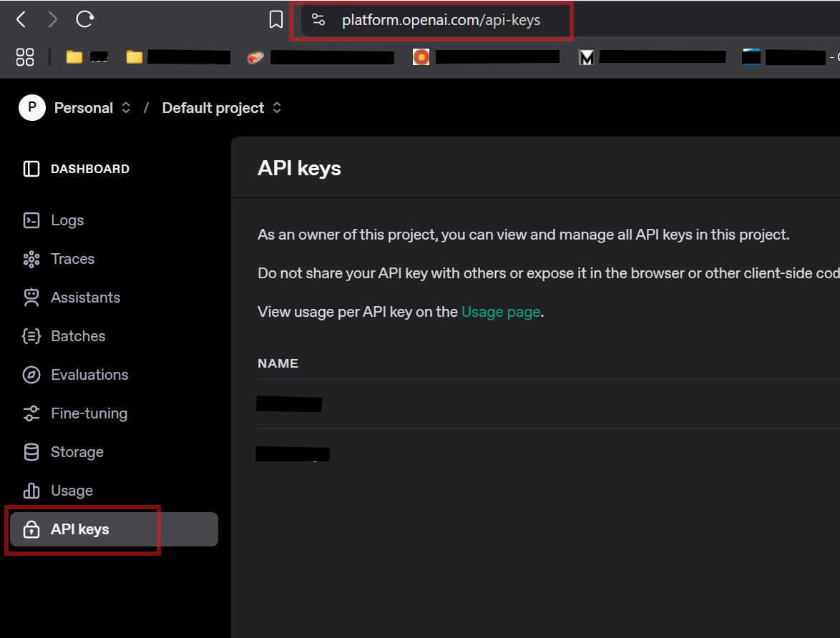Click the Fine-tuning sliders icon

click(31, 413)
